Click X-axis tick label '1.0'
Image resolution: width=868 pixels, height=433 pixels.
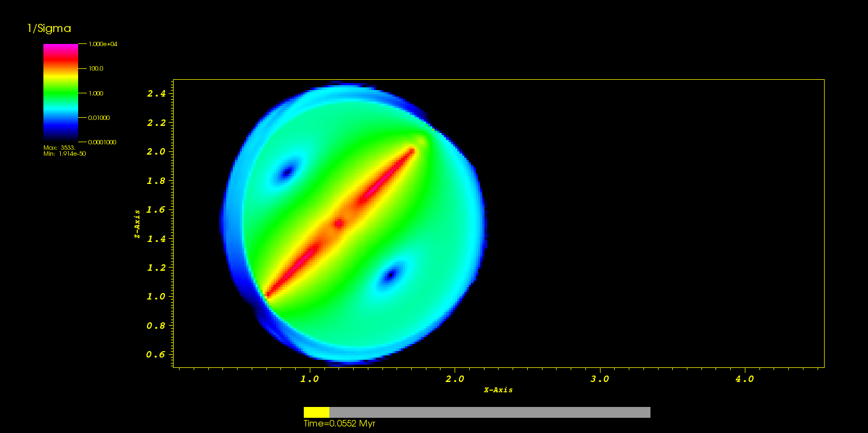[310, 379]
